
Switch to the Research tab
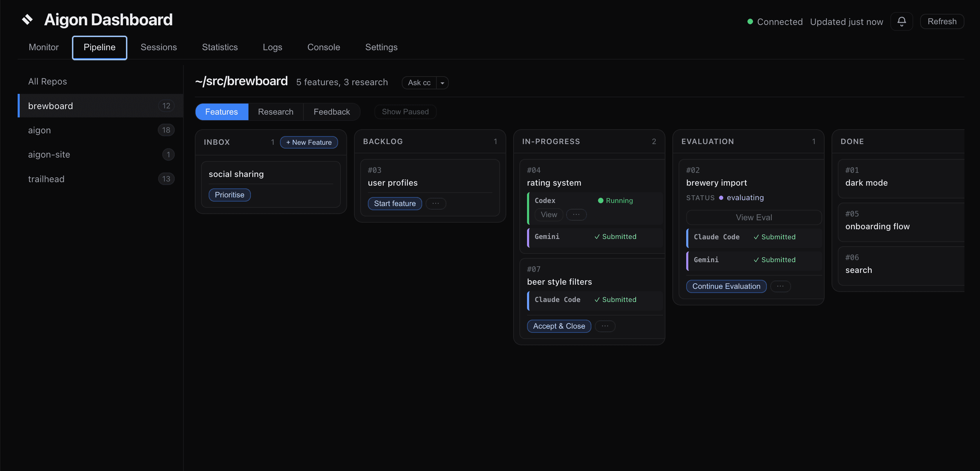point(275,112)
